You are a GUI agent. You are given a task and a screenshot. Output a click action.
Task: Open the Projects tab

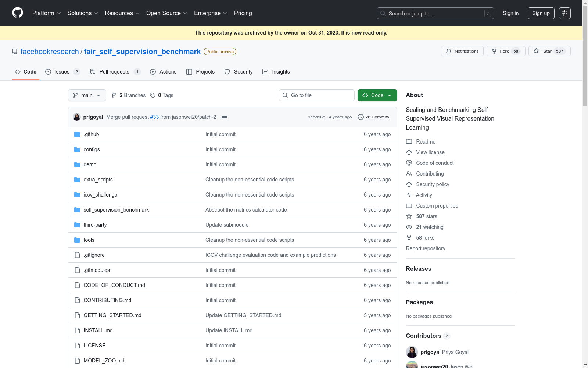click(201, 72)
